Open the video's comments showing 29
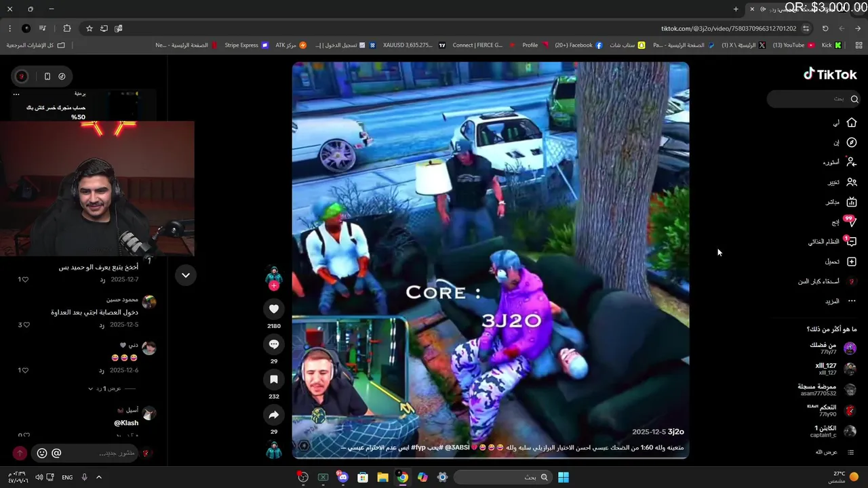 [x=274, y=344]
